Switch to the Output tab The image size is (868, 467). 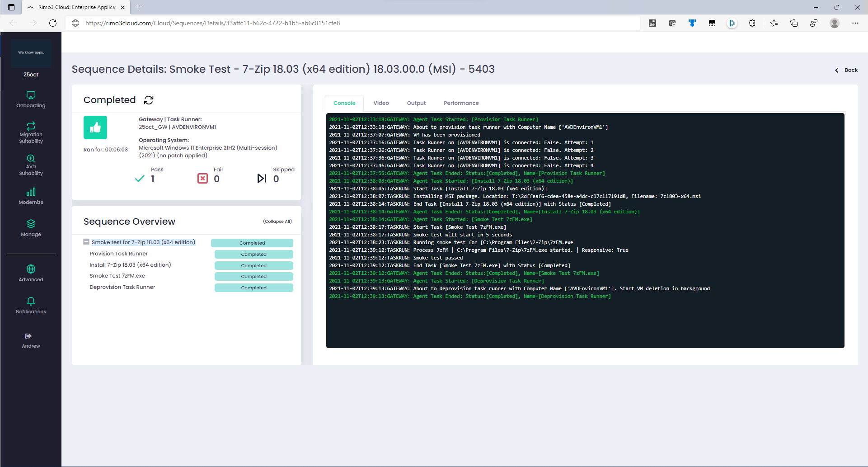416,103
